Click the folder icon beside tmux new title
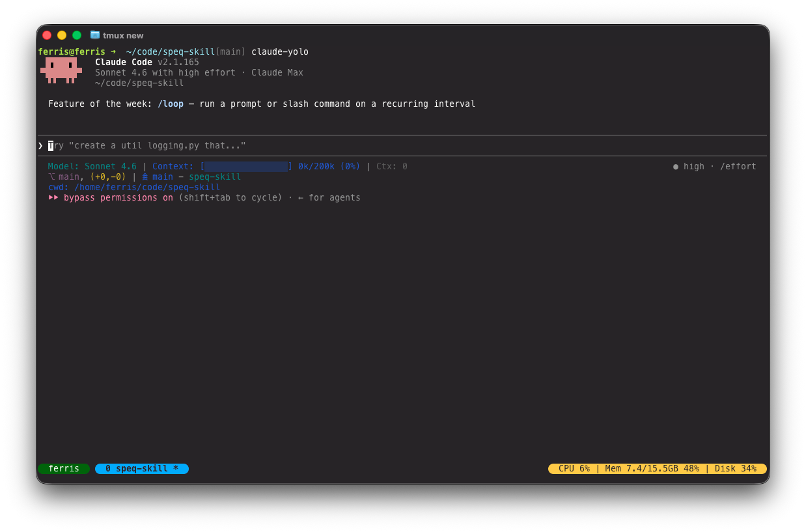806x532 pixels. (x=95, y=35)
